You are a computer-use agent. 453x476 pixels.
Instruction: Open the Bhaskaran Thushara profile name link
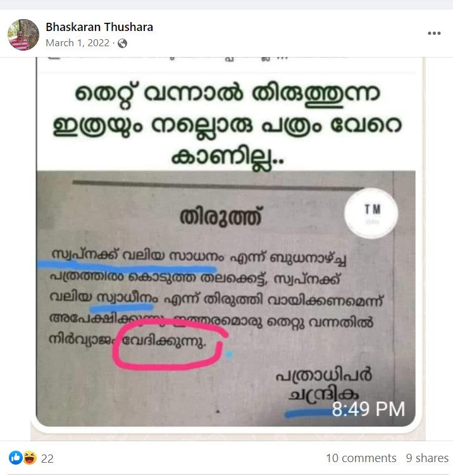[x=99, y=27]
